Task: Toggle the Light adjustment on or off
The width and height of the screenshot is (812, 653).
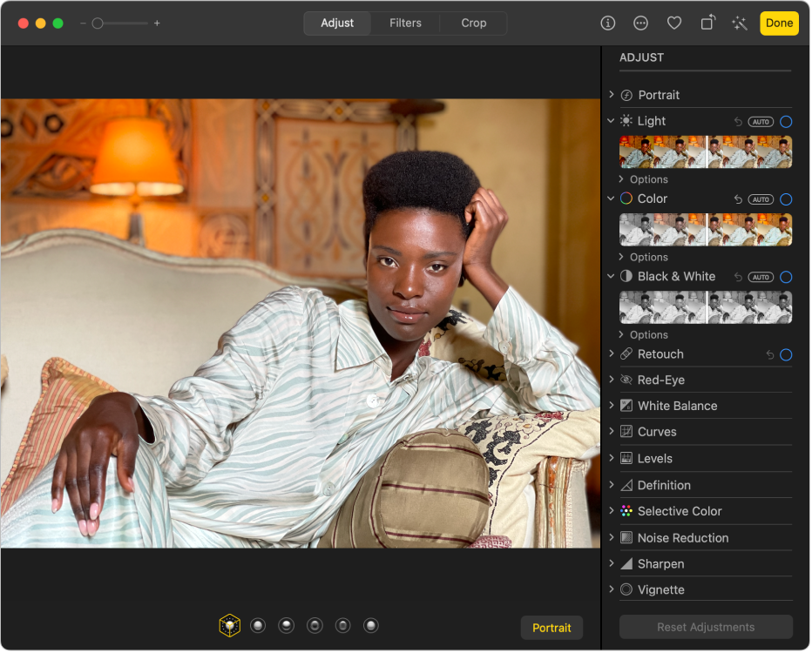Action: point(786,122)
